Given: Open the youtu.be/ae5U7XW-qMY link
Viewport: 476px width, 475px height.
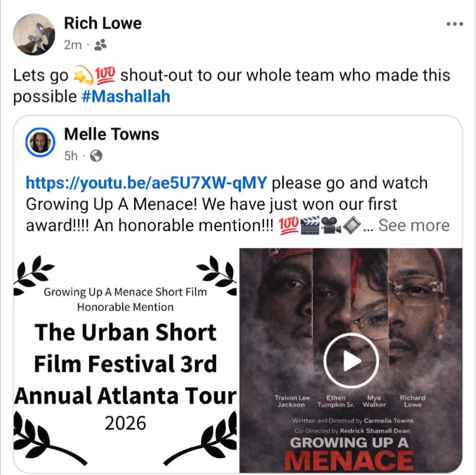Looking at the screenshot, I should click(146, 183).
